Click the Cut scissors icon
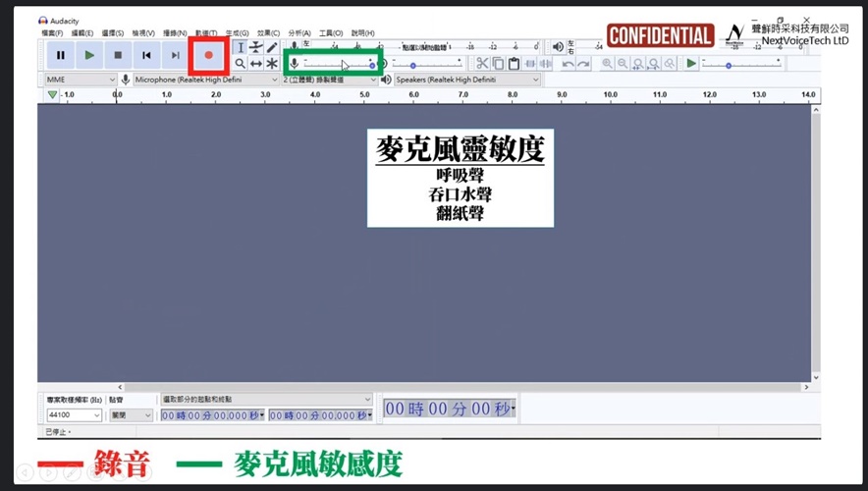This screenshot has width=868, height=491. tap(481, 64)
